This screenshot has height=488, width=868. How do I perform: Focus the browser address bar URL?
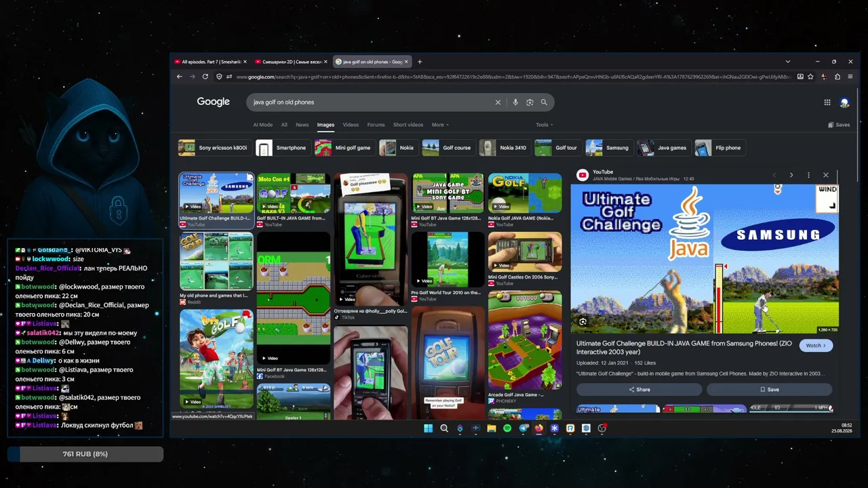point(514,77)
